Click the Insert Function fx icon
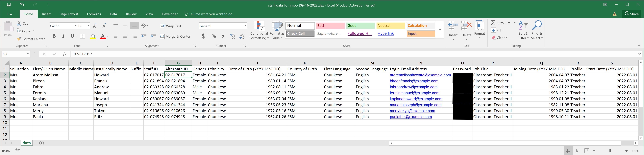The width and height of the screenshot is (644, 155). coord(64,54)
